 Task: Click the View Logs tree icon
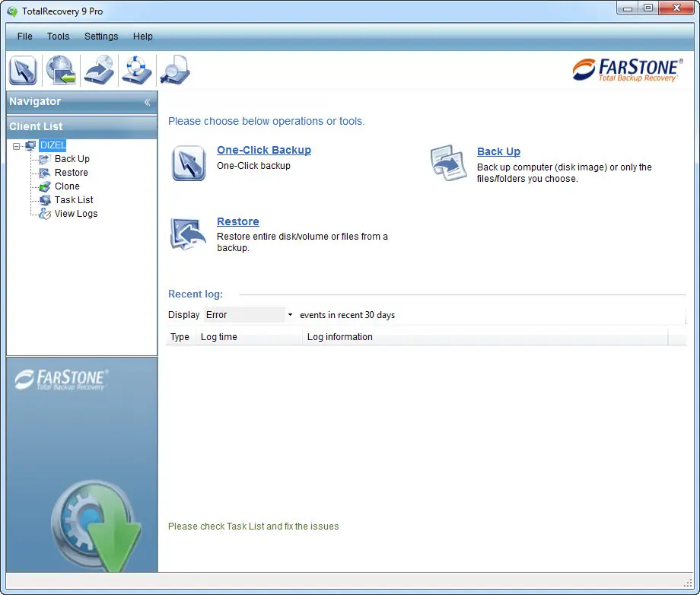point(45,215)
